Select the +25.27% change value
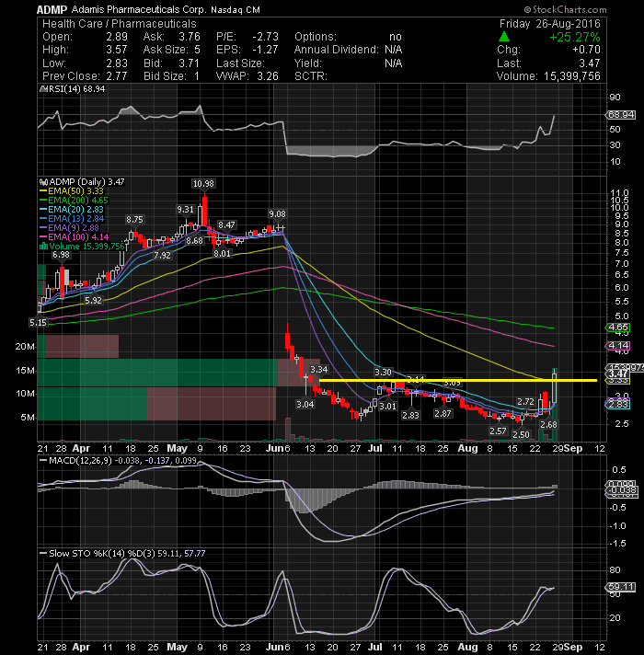This screenshot has height=655, width=644. tap(575, 37)
